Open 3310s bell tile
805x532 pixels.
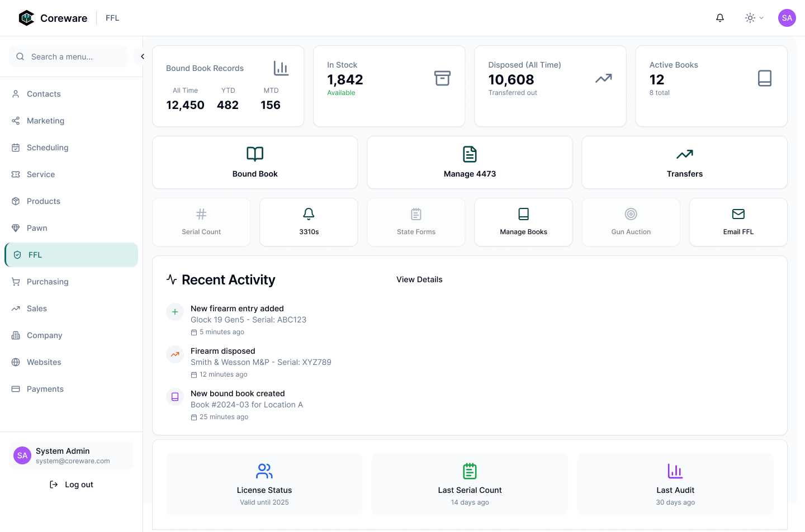309,222
